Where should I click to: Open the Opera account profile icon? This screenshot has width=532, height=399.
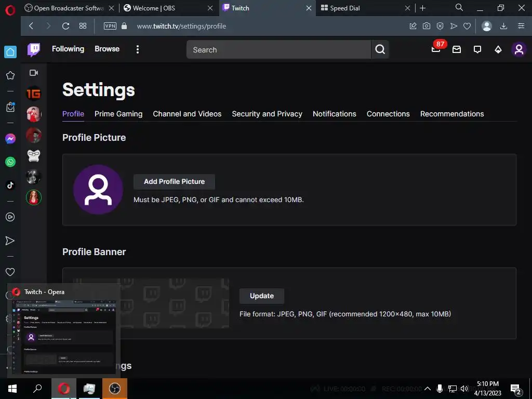pos(486,26)
